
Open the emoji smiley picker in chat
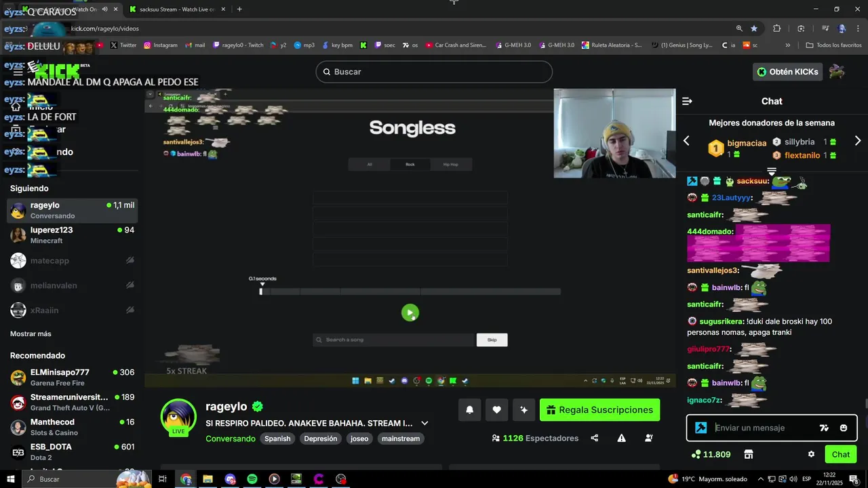(844, 428)
